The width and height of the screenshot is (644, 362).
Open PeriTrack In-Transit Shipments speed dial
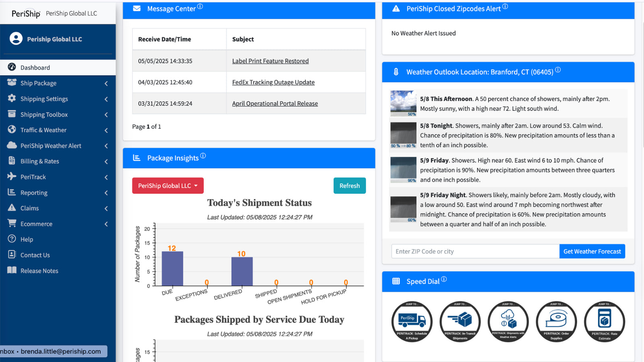point(460,322)
